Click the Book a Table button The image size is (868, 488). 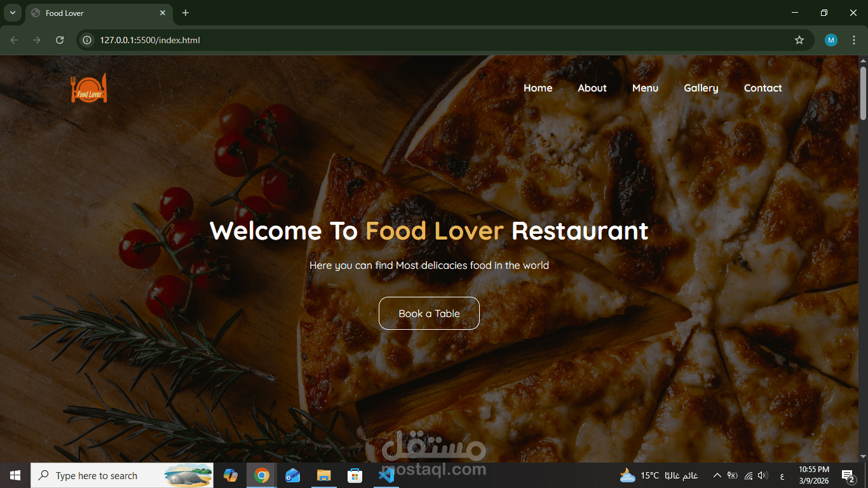point(429,313)
